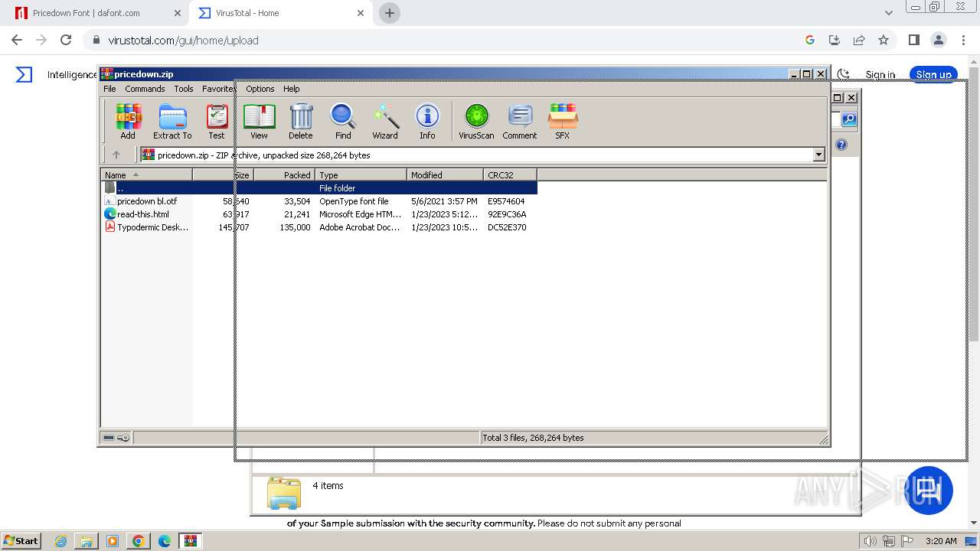Click the background dialog search icon

click(849, 119)
